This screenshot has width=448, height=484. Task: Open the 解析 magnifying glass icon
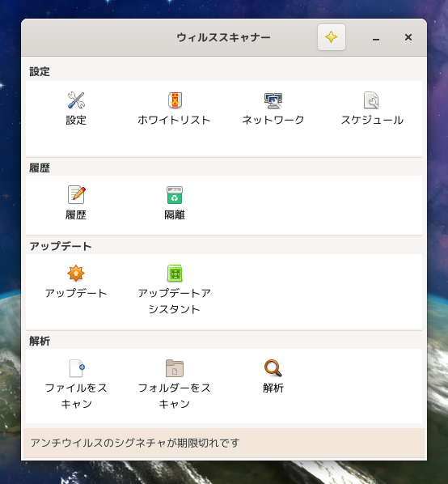273,368
